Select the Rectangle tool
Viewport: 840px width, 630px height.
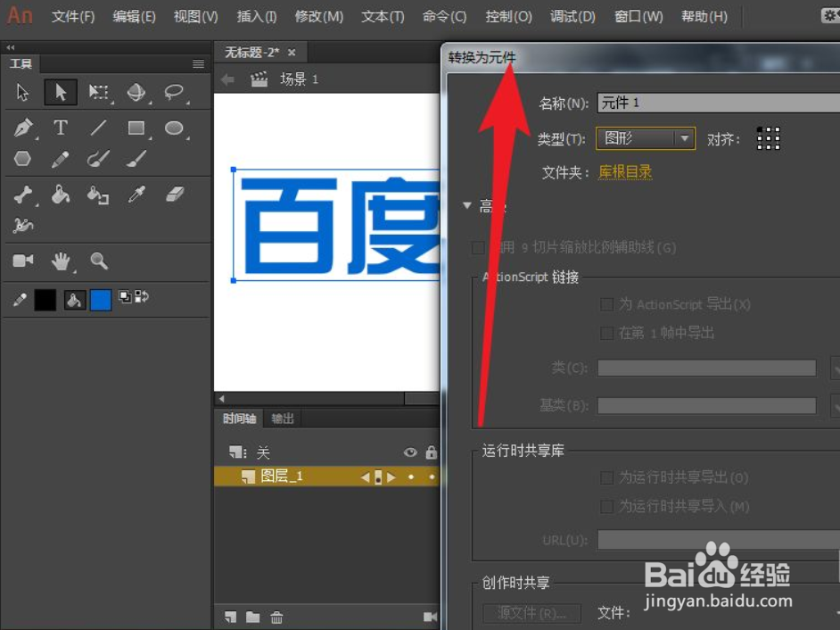coord(136,128)
